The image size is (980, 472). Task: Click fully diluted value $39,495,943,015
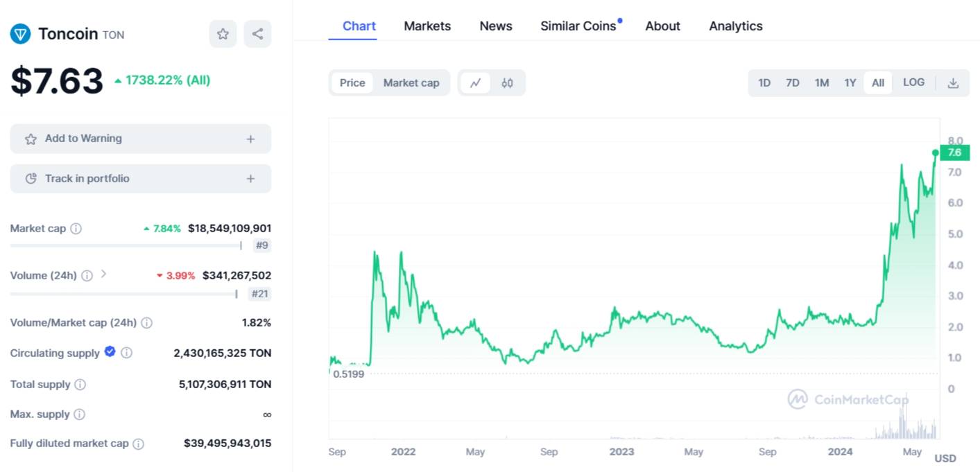click(x=227, y=443)
